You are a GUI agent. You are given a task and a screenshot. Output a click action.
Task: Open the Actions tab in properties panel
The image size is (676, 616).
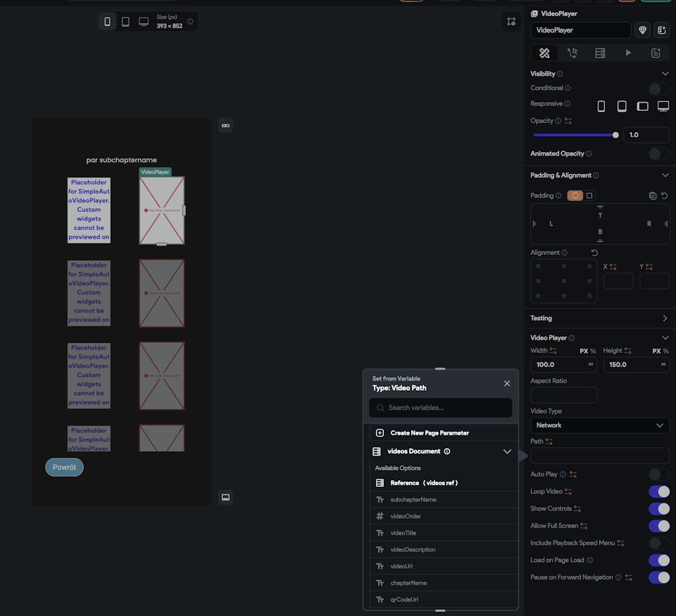[572, 53]
